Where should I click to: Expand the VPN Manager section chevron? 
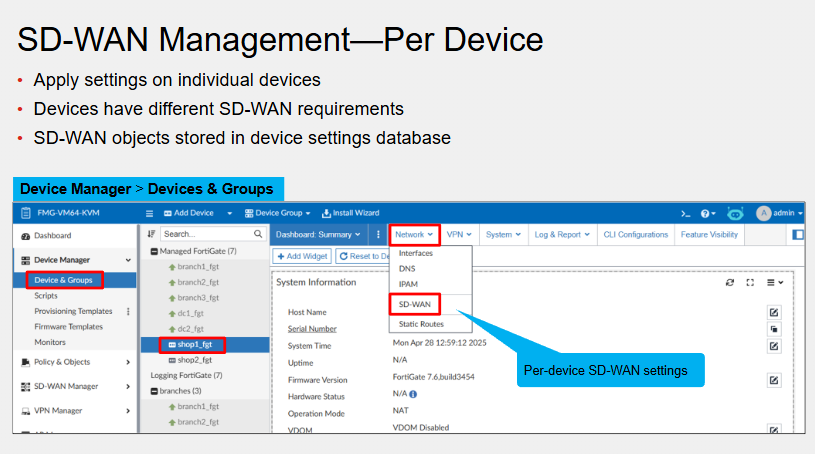[128, 411]
